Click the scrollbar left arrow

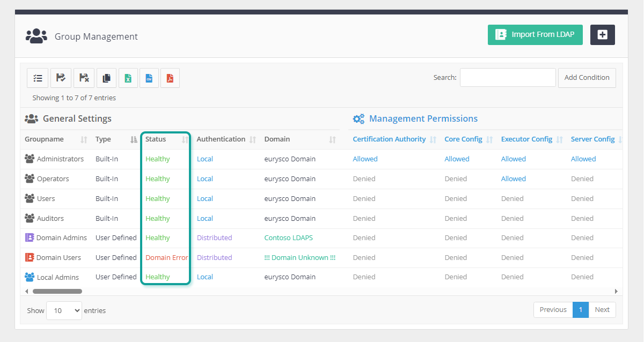[27, 291]
